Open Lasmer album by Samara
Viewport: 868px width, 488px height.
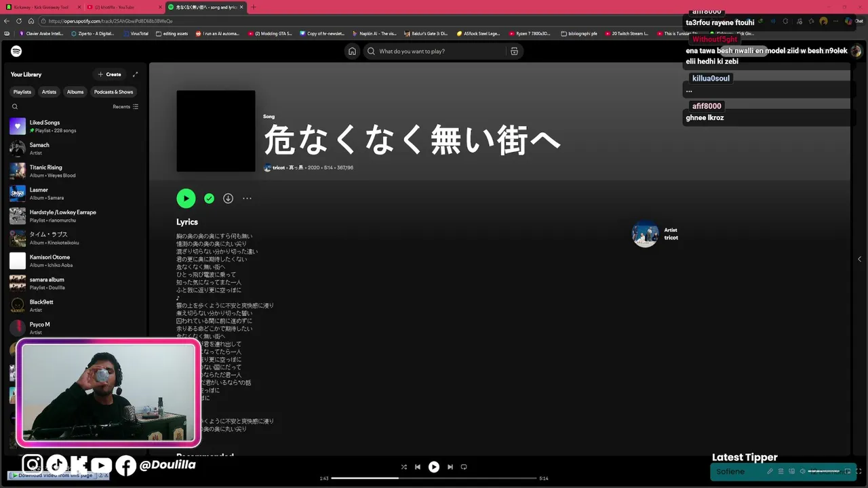[x=75, y=193]
